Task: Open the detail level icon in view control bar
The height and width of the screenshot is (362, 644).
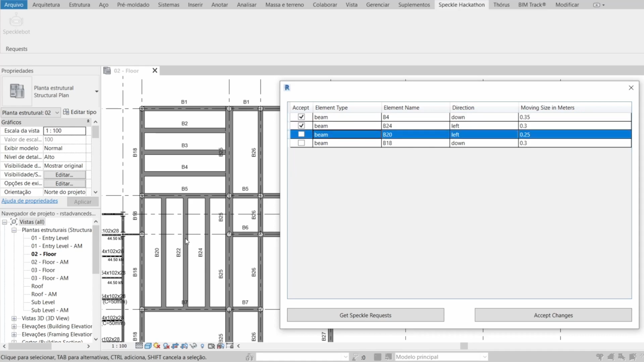Action: coord(139,346)
